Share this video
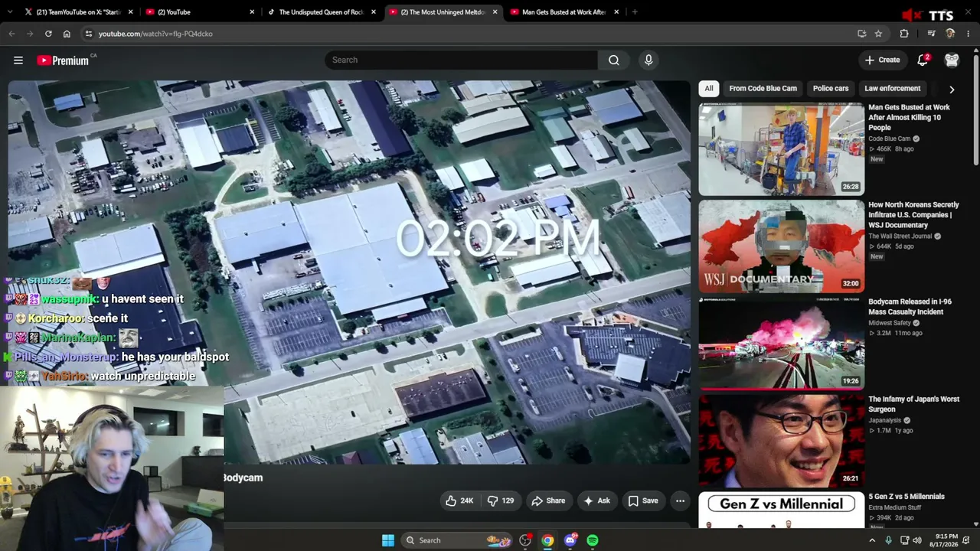The height and width of the screenshot is (551, 980). pyautogui.click(x=548, y=500)
